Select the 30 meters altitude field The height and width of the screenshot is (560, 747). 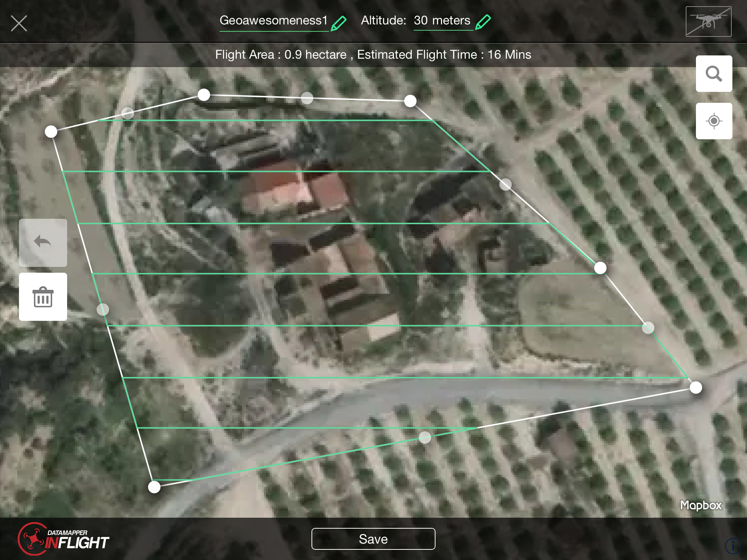click(443, 21)
